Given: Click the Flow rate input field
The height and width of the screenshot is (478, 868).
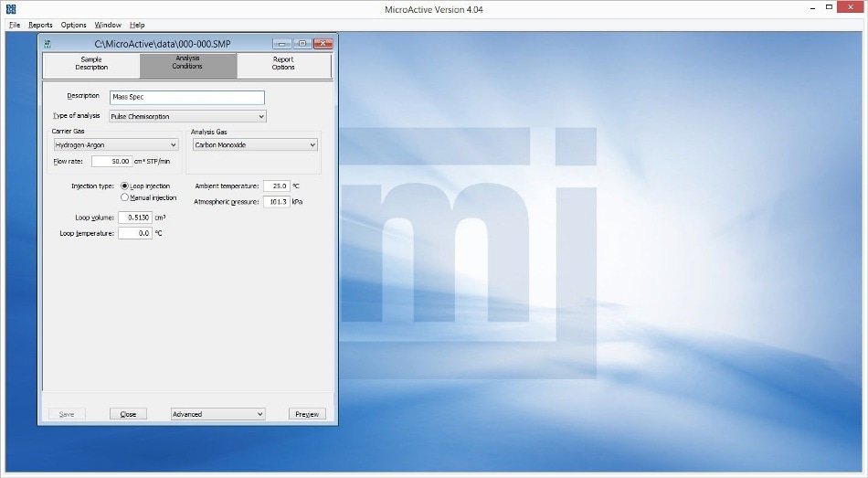Looking at the screenshot, I should (111, 161).
